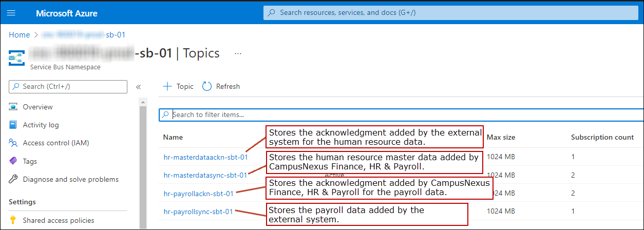
Task: Refresh the topics list
Action: pyautogui.click(x=221, y=86)
